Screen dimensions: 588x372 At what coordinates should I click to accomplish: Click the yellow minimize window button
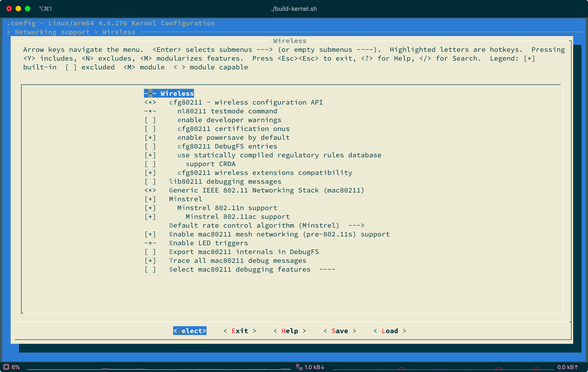(18, 9)
